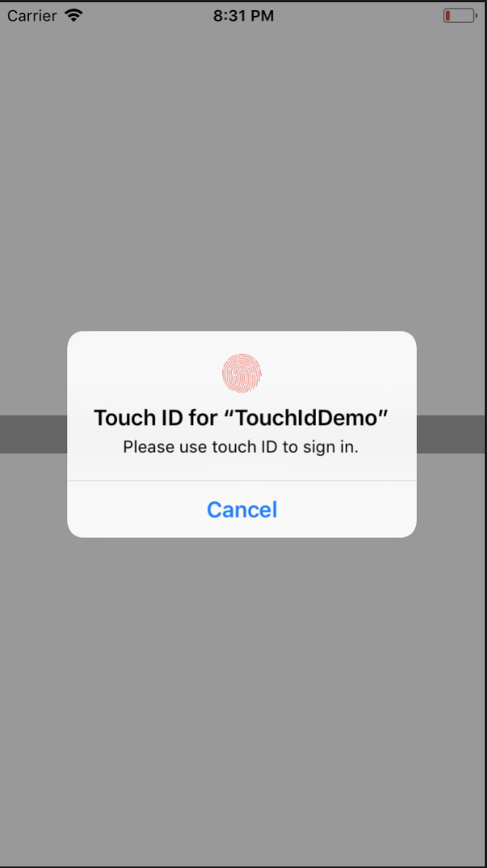This screenshot has width=487, height=868.
Task: Click the low battery icon in status bar
Action: pos(460,15)
